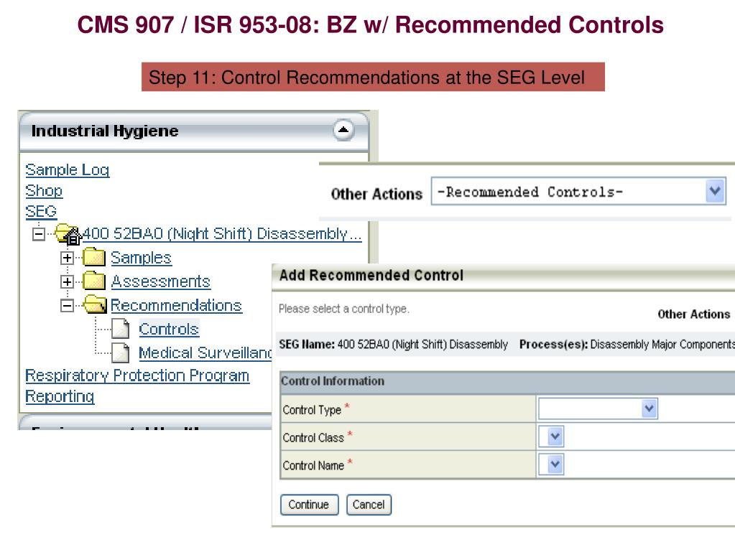The image size is (735, 560).
Task: Open the Sample Log link
Action: click(67, 169)
